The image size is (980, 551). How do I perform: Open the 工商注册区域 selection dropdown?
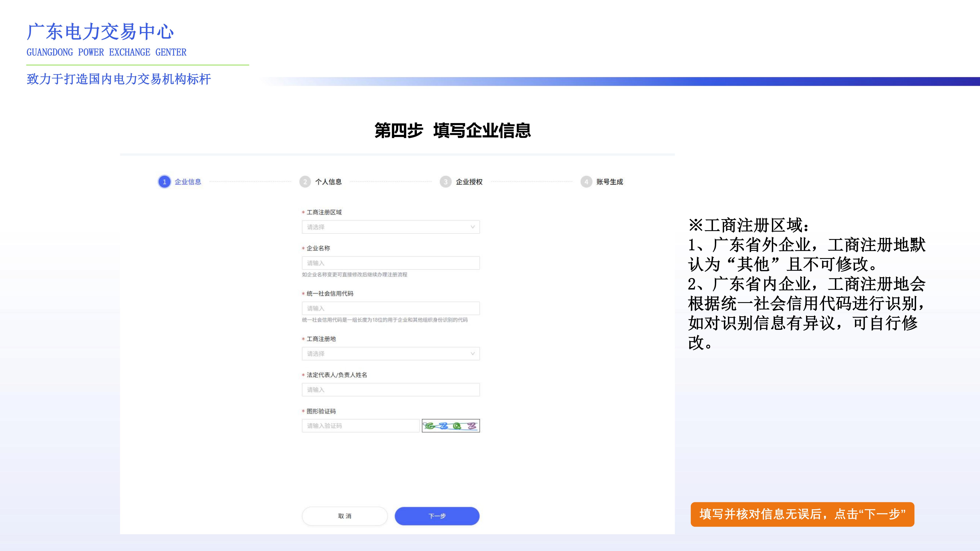point(390,227)
